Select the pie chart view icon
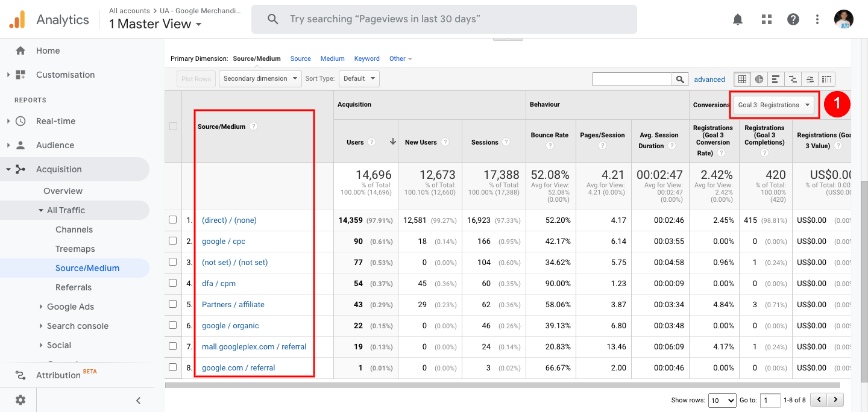The image size is (868, 412). 759,79
